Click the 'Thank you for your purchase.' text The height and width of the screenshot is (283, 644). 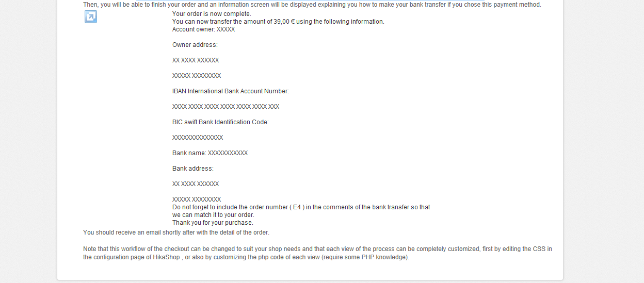[213, 223]
